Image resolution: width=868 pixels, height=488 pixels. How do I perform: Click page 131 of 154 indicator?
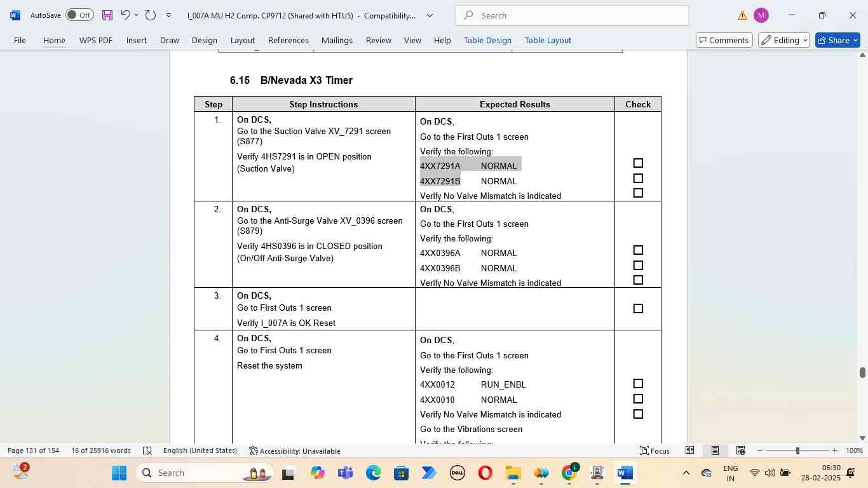coord(33,451)
